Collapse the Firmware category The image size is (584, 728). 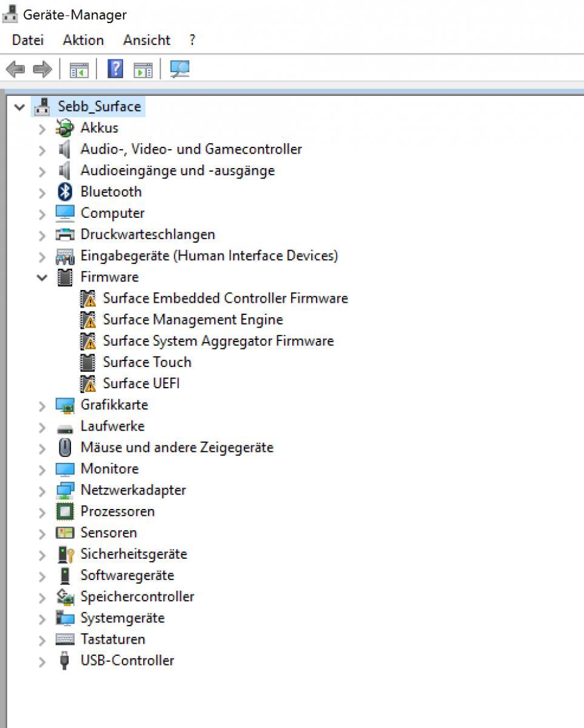click(x=42, y=278)
